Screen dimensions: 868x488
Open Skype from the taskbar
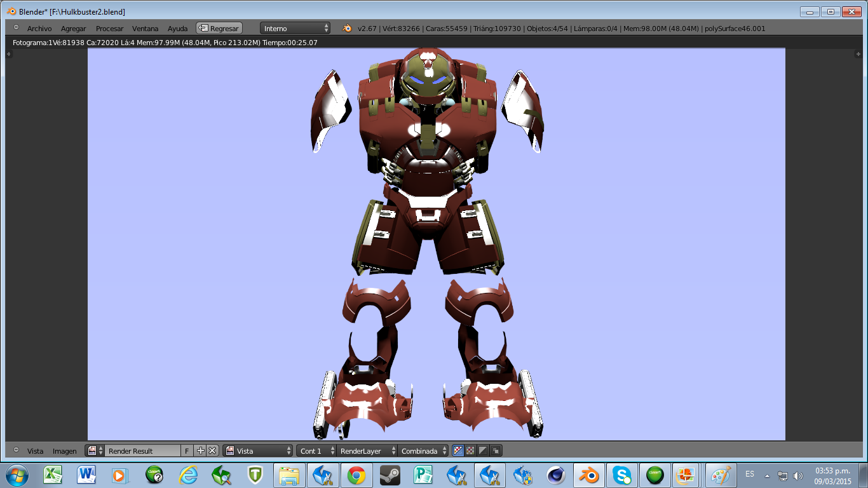622,475
